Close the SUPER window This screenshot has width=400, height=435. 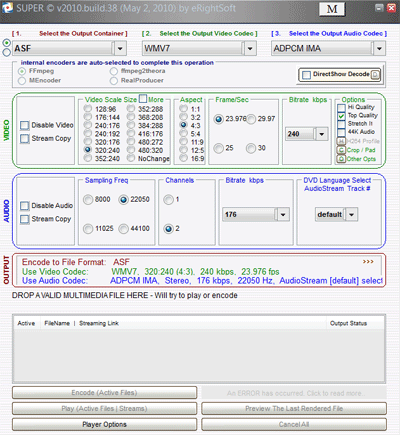point(391,8)
